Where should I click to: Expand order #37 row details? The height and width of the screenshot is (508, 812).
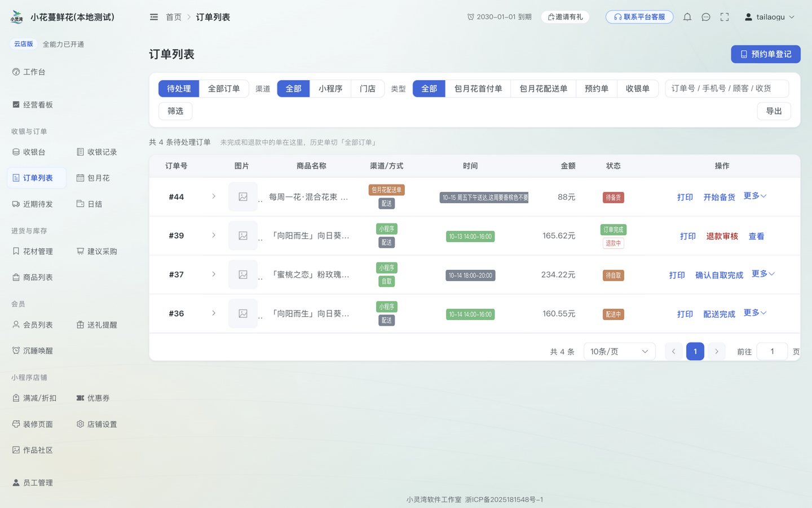pos(214,274)
